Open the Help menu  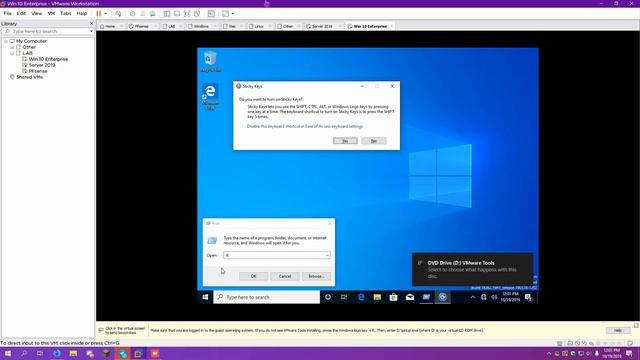[82, 13]
